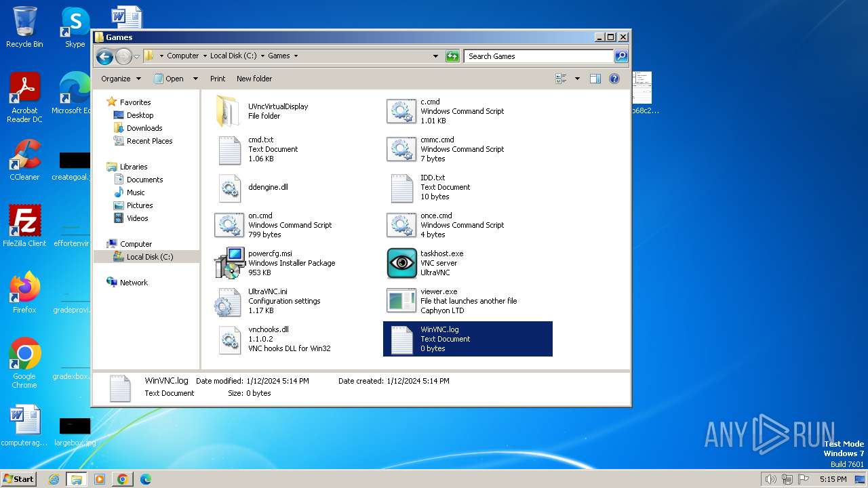The image size is (868, 488).
Task: Select the cmmc.cmd script icon
Action: tap(401, 149)
